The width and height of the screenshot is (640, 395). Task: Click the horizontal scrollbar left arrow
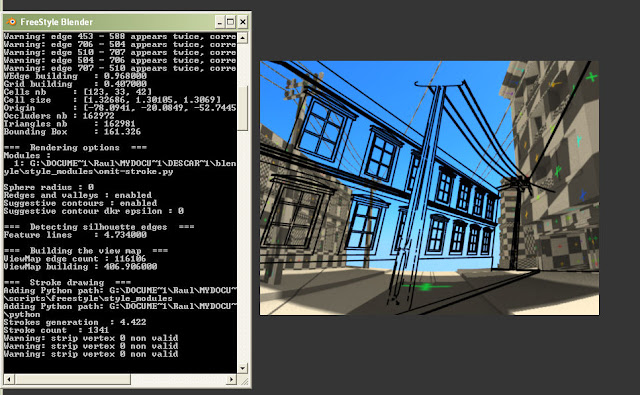click(x=9, y=379)
